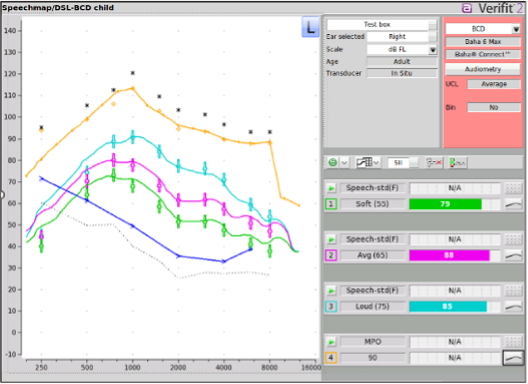This screenshot has width=528, height=384.
Task: Select test slot 4 orange number box
Action: coord(331,358)
